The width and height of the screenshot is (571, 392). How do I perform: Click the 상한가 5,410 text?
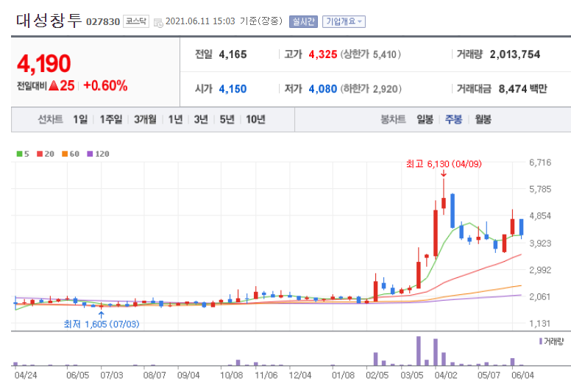coord(371,54)
